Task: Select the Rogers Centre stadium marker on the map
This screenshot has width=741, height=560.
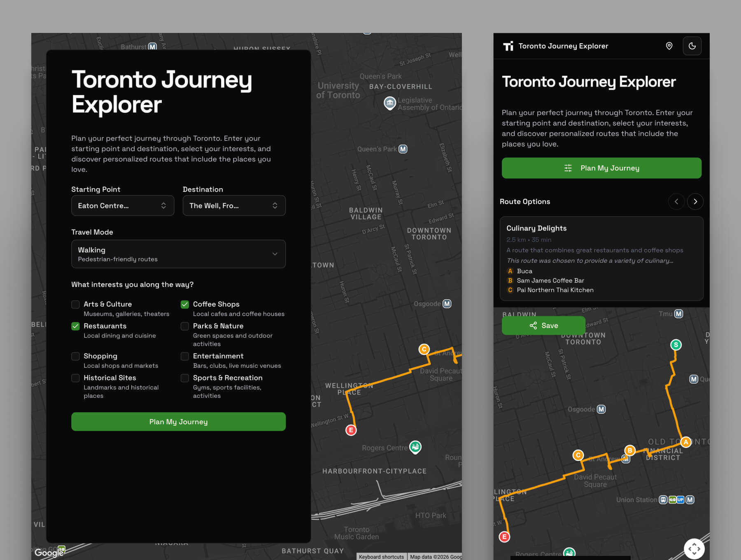Action: (415, 447)
